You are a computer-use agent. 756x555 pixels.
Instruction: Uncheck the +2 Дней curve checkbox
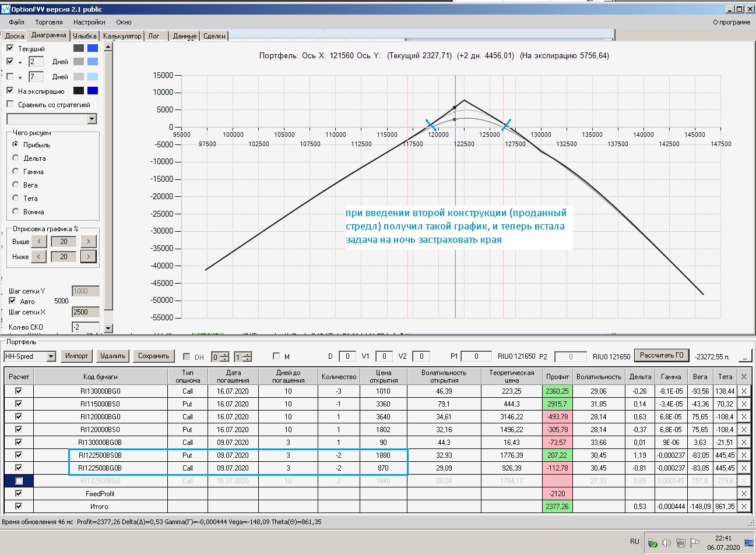tap(10, 61)
